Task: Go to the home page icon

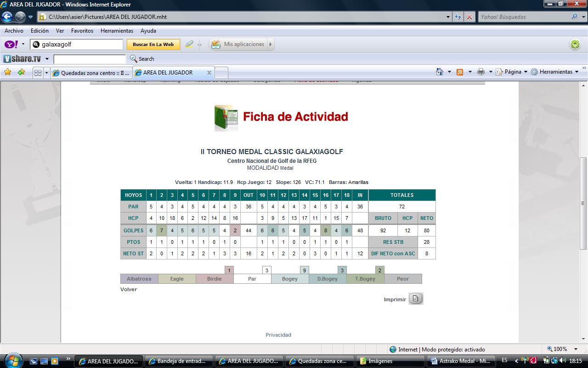Action: [440, 72]
